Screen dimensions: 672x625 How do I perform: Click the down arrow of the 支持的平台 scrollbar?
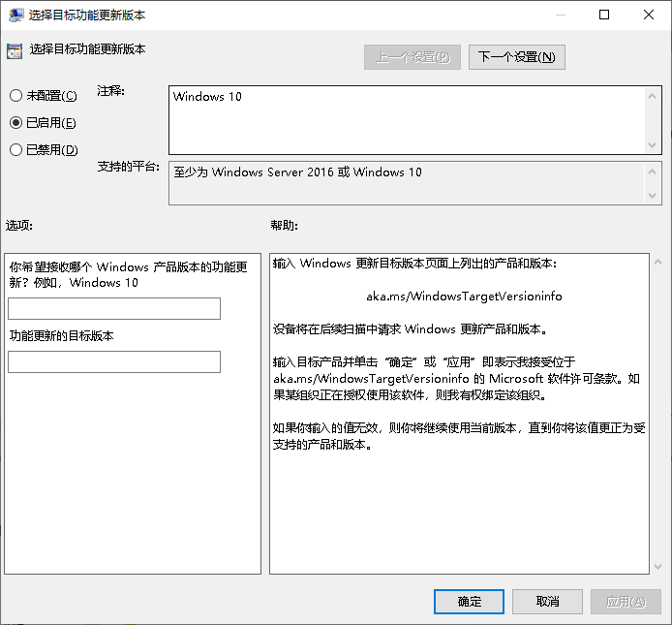(652, 195)
